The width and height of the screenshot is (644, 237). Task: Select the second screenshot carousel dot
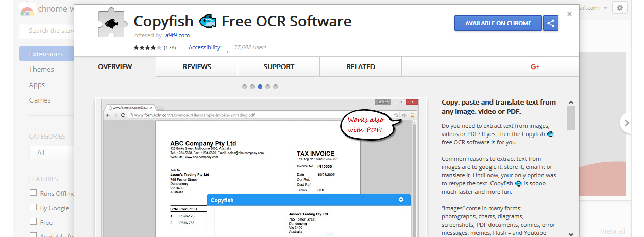pos(252,87)
